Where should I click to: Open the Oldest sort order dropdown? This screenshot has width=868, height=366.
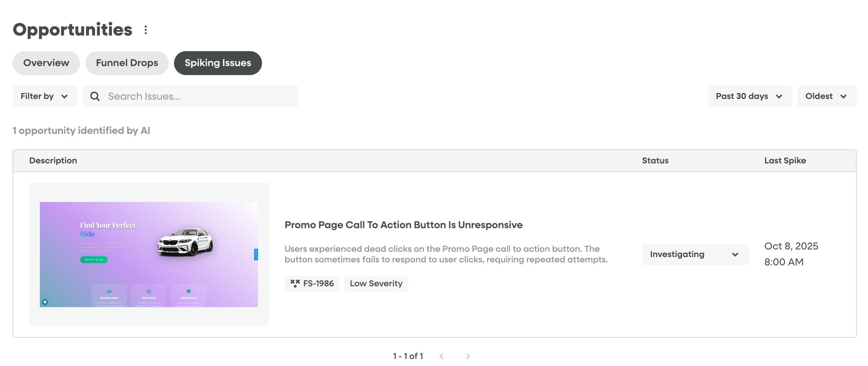click(826, 96)
